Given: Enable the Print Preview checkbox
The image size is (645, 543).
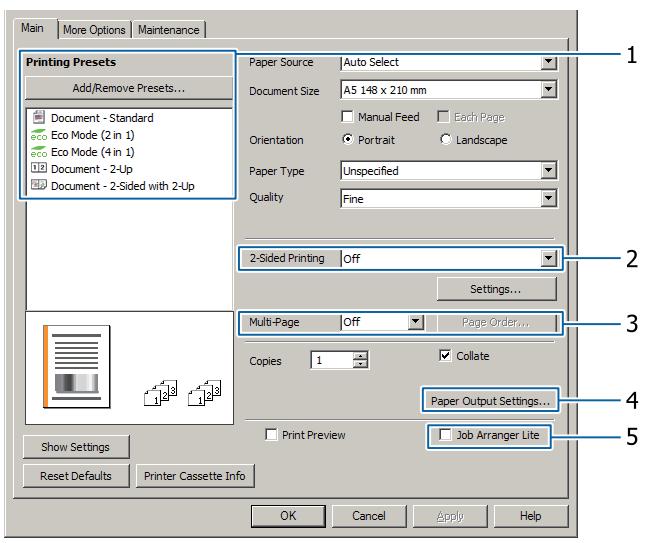Looking at the screenshot, I should 271,434.
